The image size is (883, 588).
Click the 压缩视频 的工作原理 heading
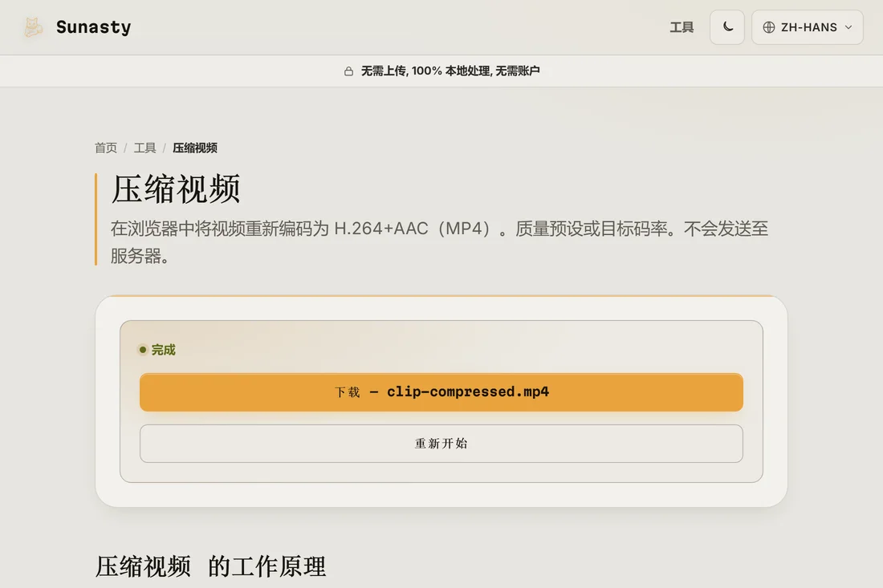click(x=210, y=566)
